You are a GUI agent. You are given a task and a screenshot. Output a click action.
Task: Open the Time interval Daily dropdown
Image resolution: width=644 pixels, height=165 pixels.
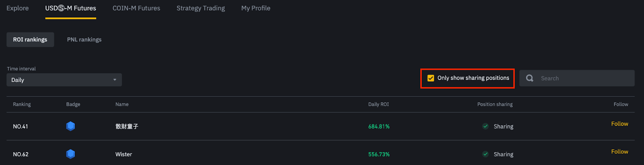point(64,80)
